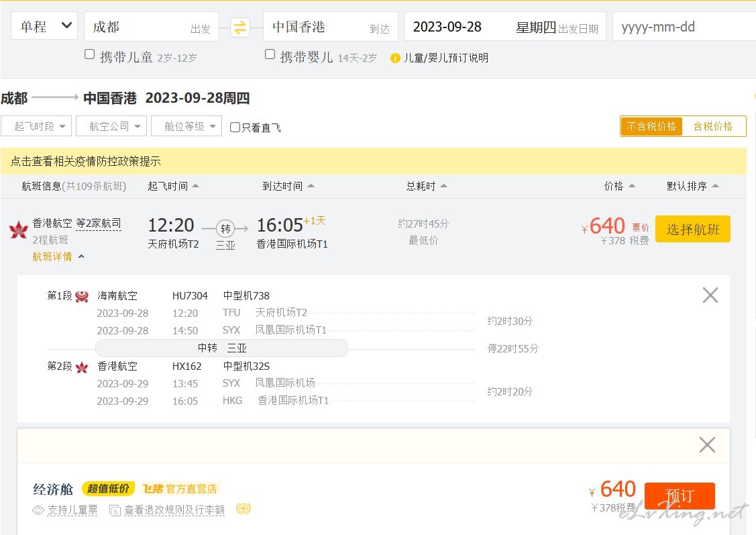Open epidemic prevention policy notice banner
The image size is (756, 535).
[x=374, y=161]
